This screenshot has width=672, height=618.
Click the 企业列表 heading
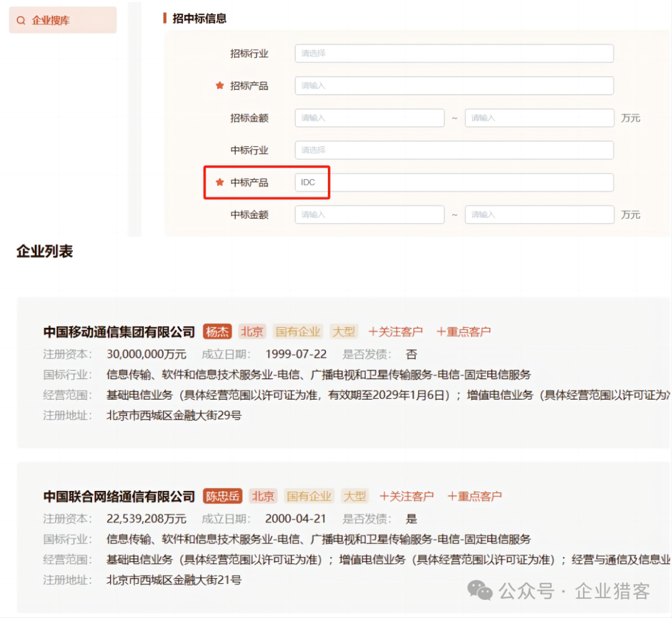[x=45, y=251]
